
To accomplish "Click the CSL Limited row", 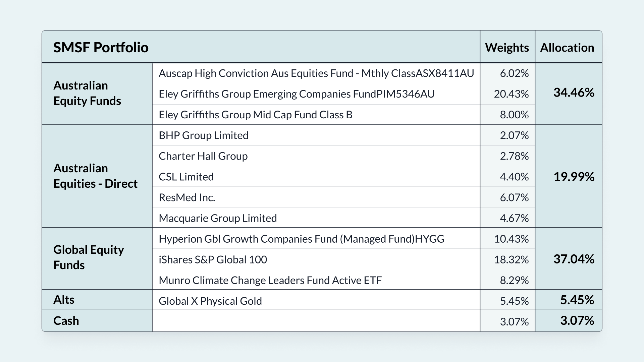I will click(186, 177).
